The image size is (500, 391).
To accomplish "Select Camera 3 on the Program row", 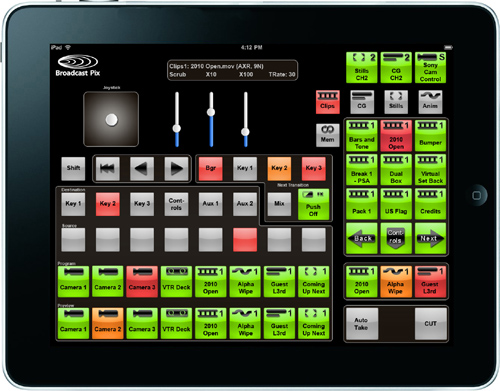I will coord(142,281).
